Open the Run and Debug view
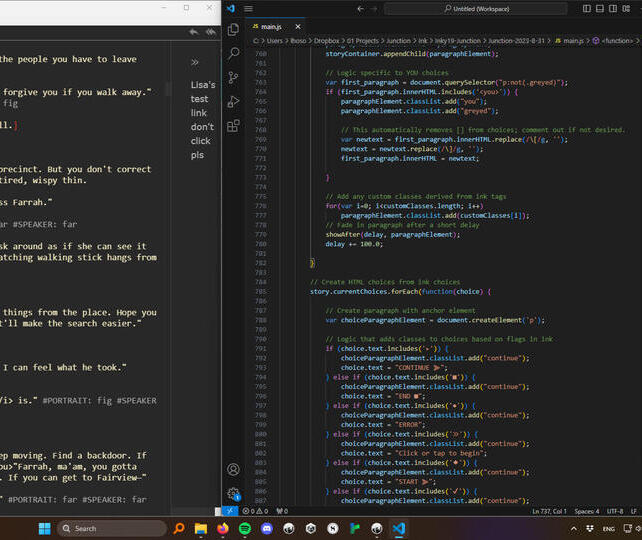The image size is (642, 540). pyautogui.click(x=233, y=102)
